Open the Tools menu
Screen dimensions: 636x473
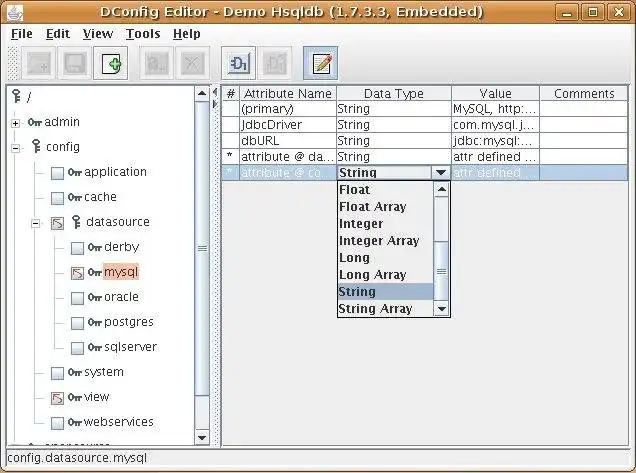(143, 34)
